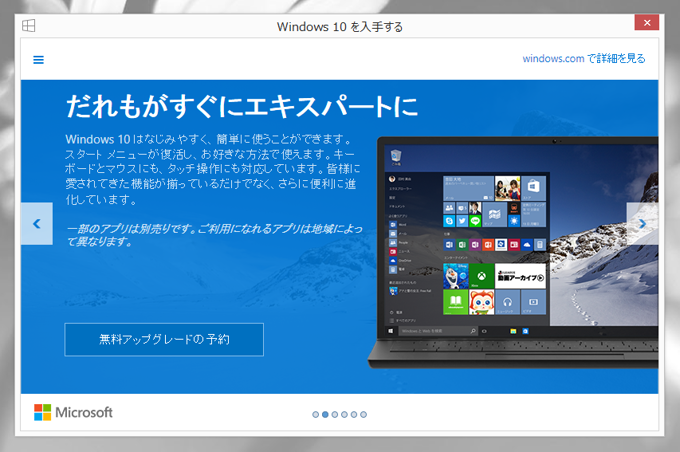
Task: Click the laptop Windows 10 image
Action: tap(513, 252)
